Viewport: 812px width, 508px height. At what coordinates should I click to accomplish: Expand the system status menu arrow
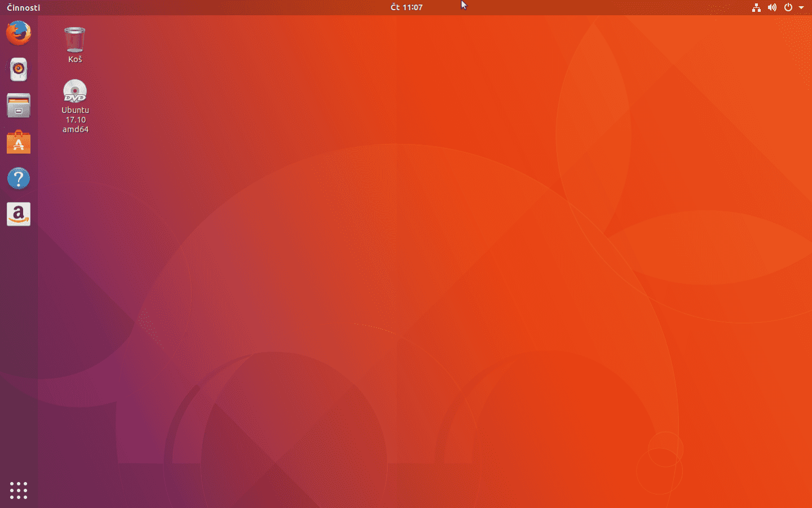pyautogui.click(x=801, y=7)
